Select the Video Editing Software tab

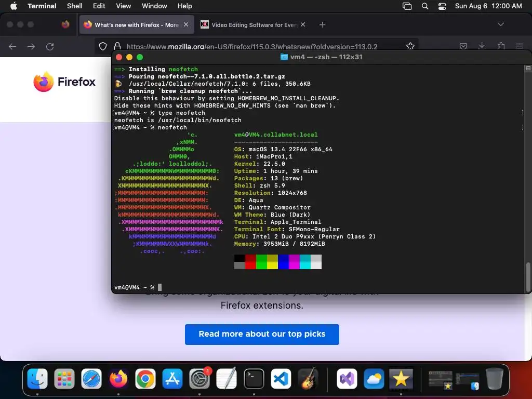pyautogui.click(x=253, y=25)
